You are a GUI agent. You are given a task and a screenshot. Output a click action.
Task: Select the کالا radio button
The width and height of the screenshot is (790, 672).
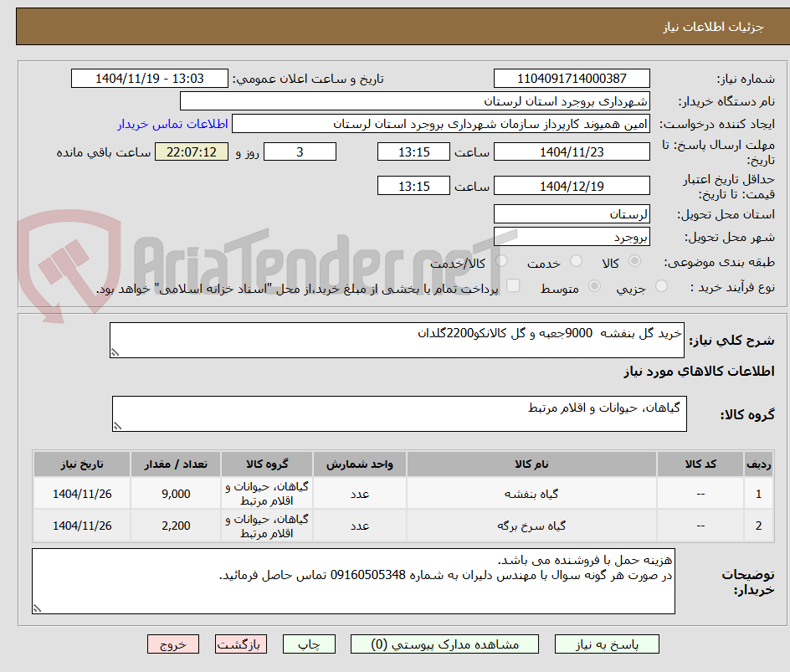[x=635, y=261]
